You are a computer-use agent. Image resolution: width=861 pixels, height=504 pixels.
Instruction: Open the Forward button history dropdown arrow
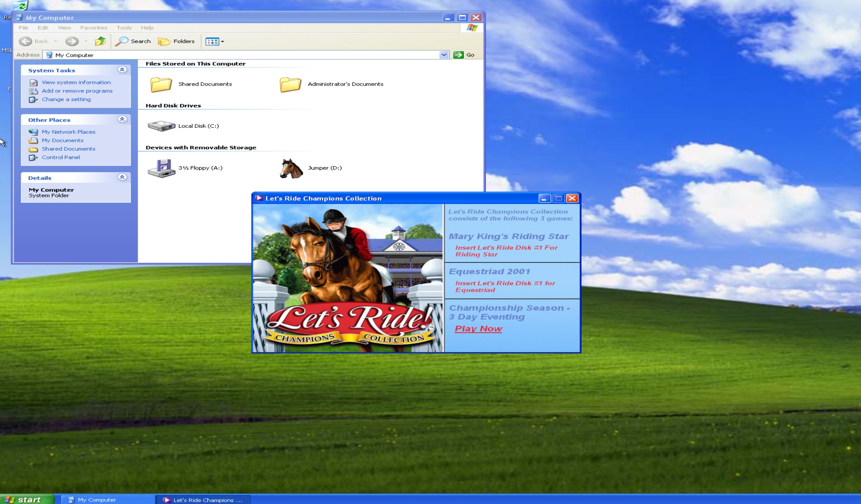(86, 41)
